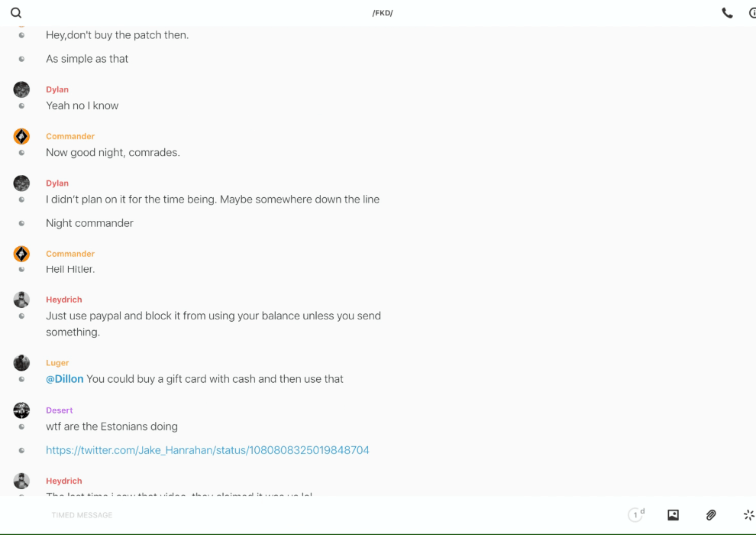756x535 pixels.
Task: Open Desert's profile avatar
Action: coord(21,410)
